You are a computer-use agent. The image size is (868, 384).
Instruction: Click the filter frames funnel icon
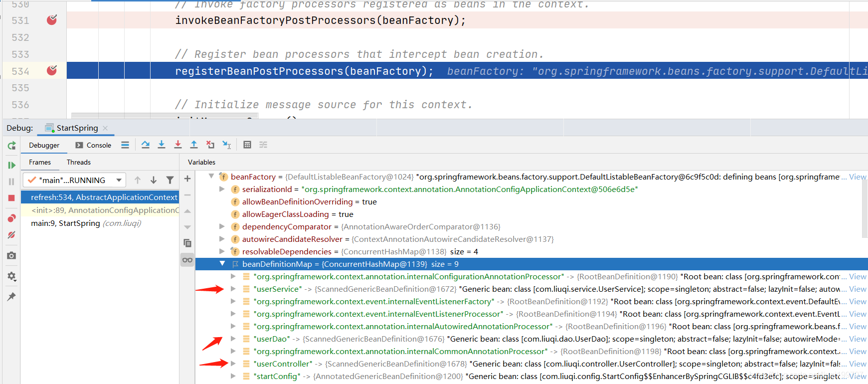tap(170, 180)
